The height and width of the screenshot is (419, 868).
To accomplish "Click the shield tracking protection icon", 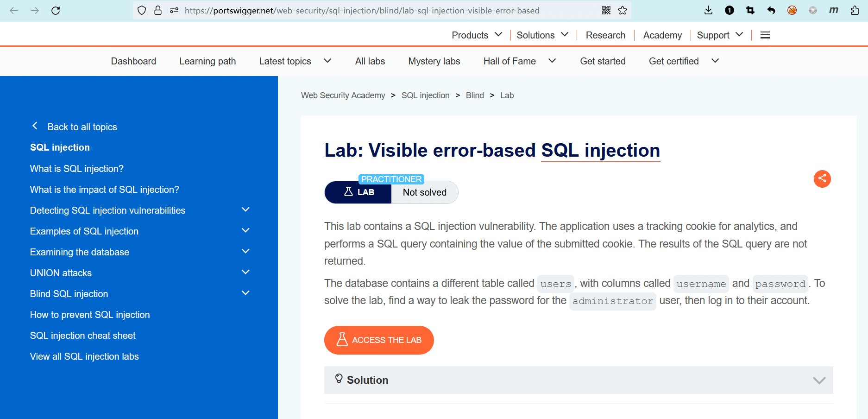I will click(142, 10).
